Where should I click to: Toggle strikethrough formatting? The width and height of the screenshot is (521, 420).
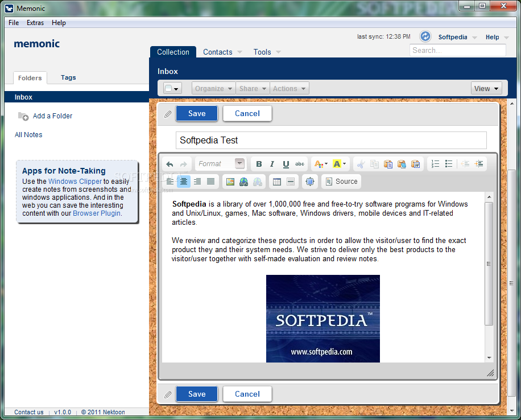click(299, 164)
